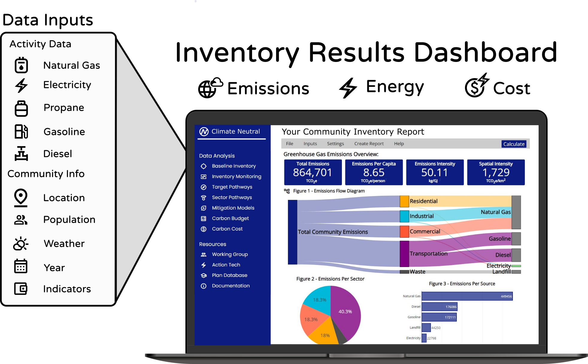Image resolution: width=588 pixels, height=364 pixels.
Task: Click the orange Residential node swatch
Action: click(x=404, y=201)
